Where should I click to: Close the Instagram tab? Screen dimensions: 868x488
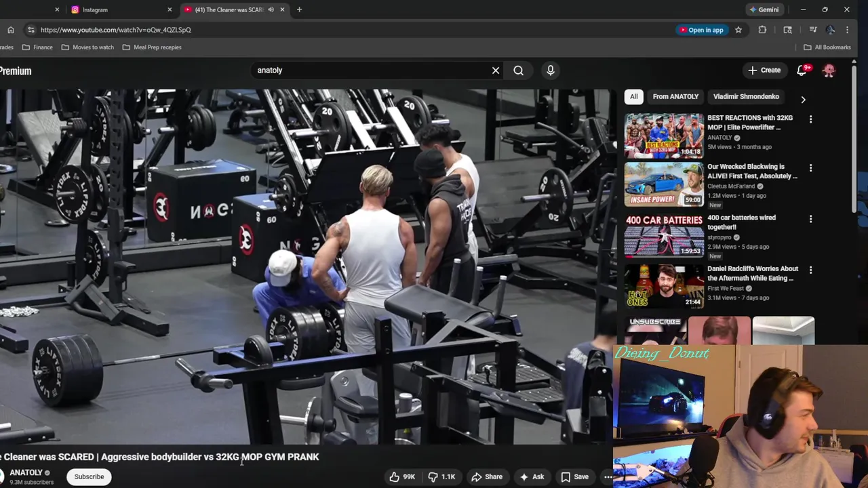coord(170,9)
